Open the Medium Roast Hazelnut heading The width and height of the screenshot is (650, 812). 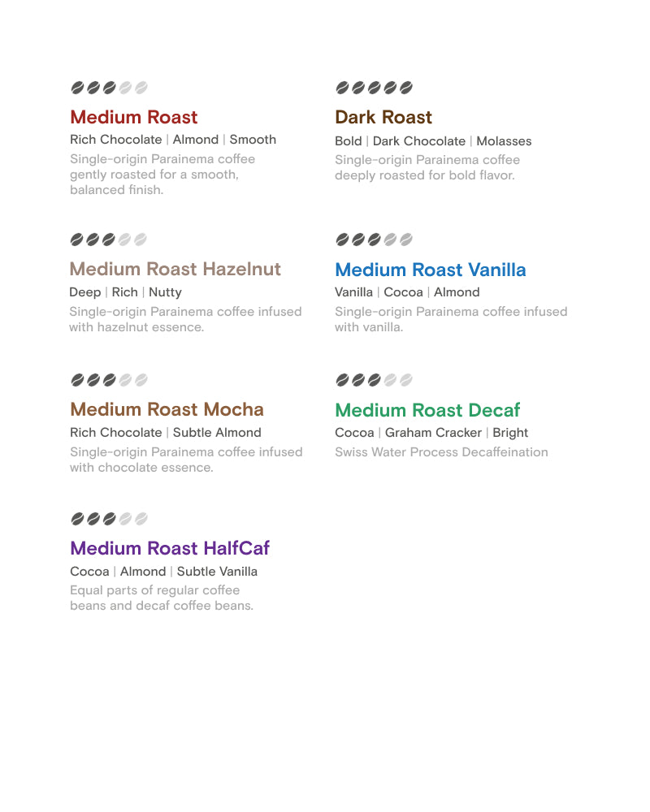(x=175, y=269)
